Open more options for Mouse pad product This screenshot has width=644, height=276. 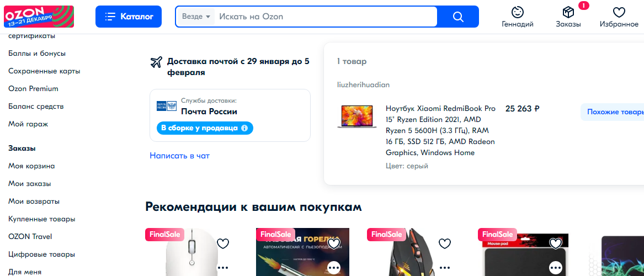coord(556,267)
